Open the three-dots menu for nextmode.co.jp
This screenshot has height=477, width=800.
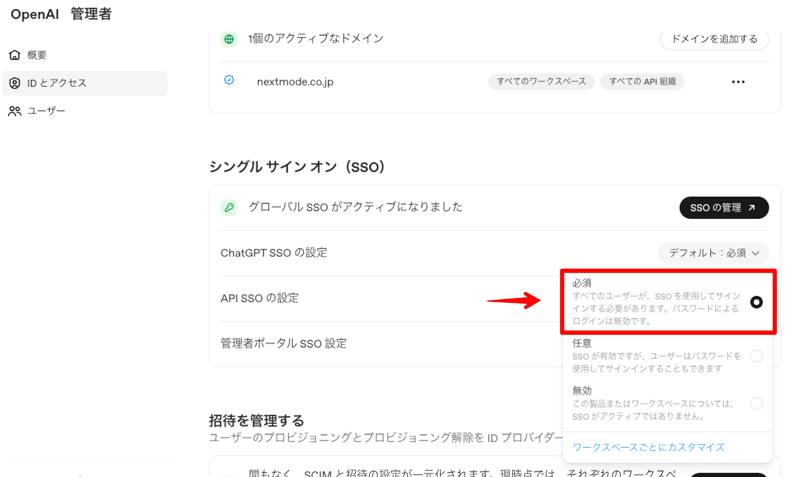[738, 82]
